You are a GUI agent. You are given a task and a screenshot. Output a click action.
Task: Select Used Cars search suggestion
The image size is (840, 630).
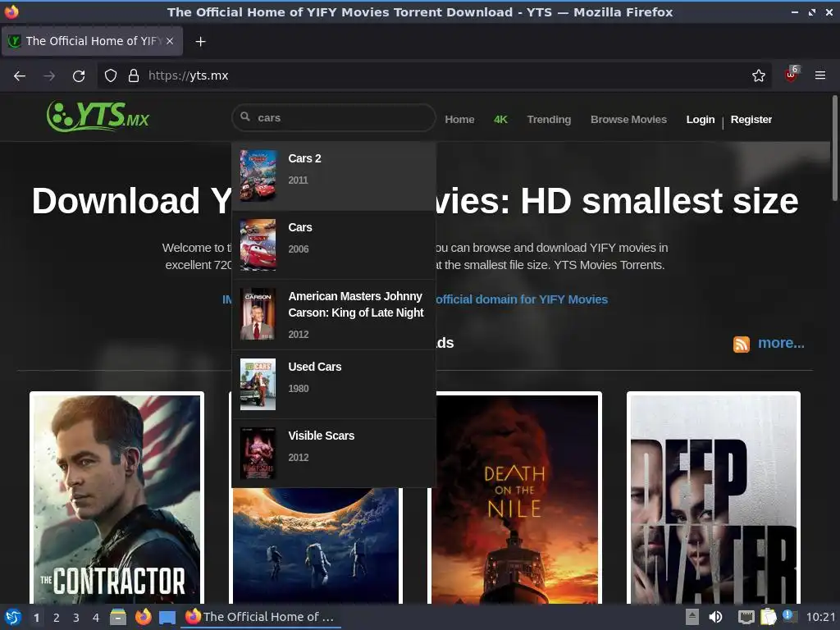pos(334,384)
